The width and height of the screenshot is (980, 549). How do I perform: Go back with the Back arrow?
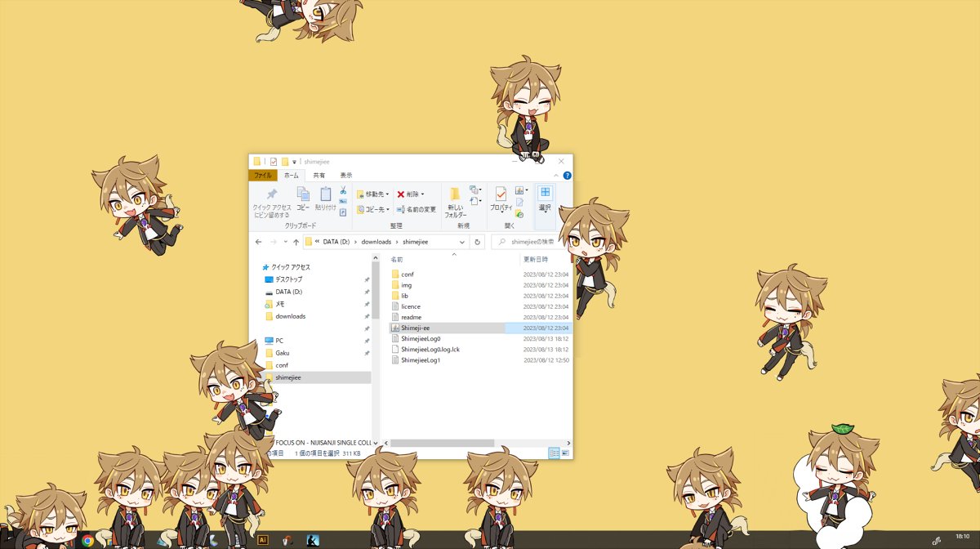click(259, 242)
